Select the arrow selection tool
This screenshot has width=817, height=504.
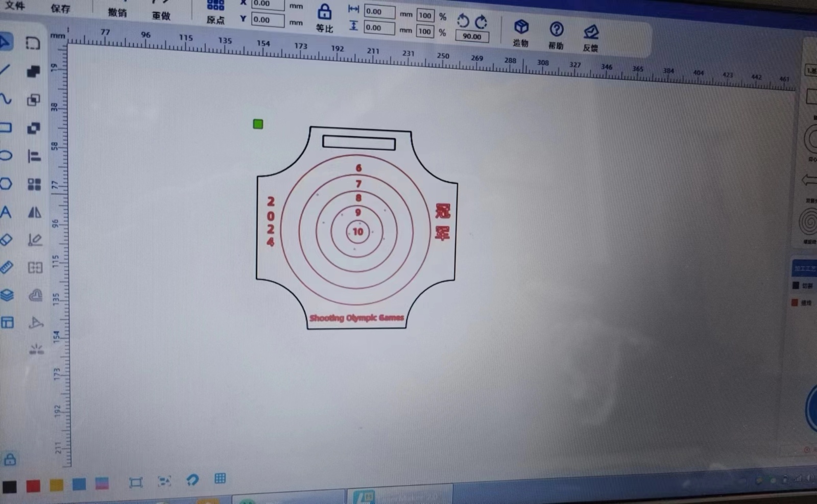point(6,42)
